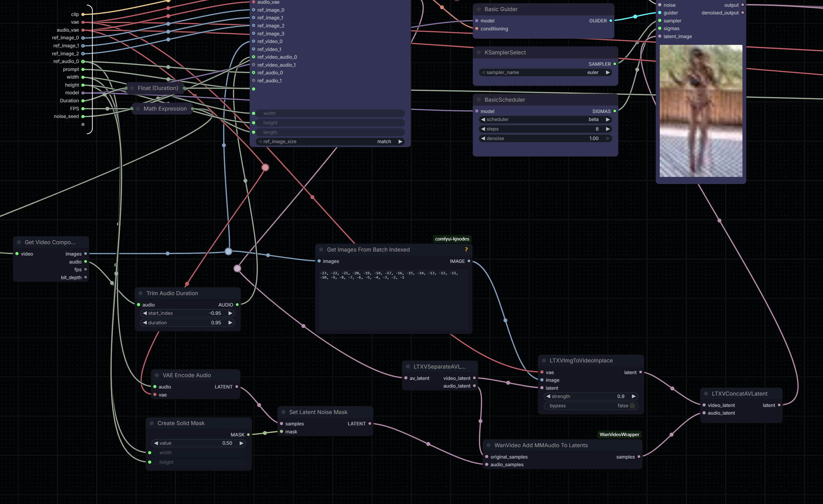
Task: Collapse the LTXVConcatAVLatent node dot
Action: coord(706,393)
